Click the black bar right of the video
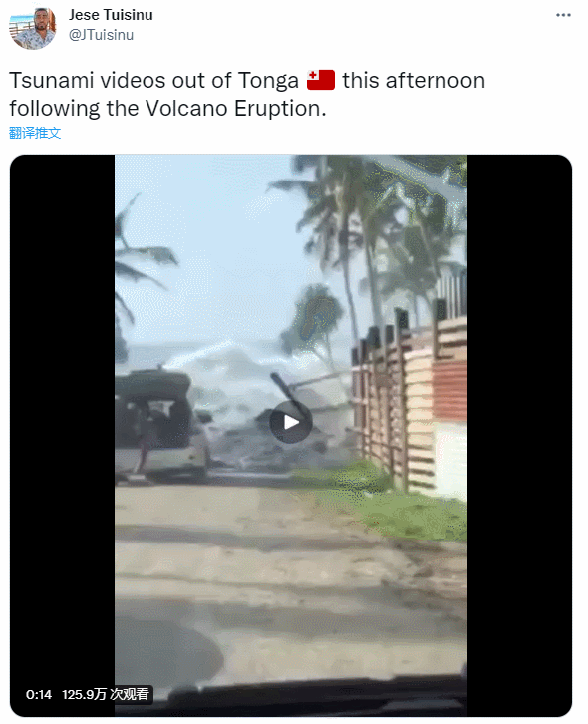This screenshot has height=724, width=588. (519, 436)
